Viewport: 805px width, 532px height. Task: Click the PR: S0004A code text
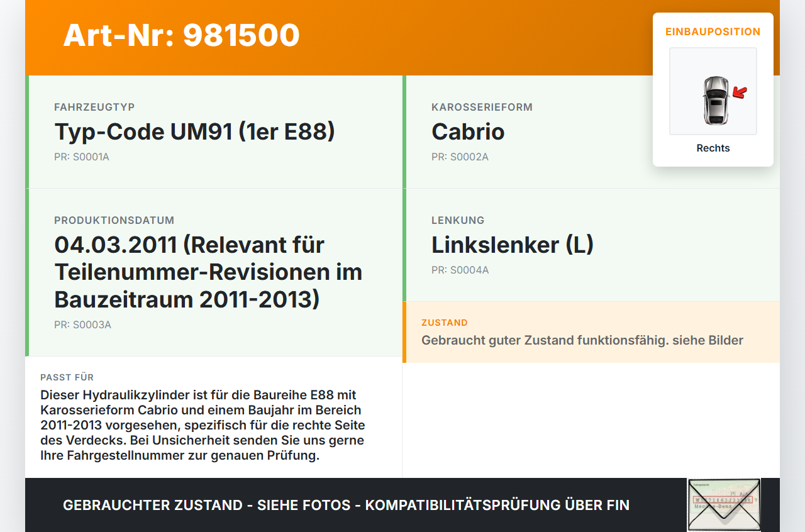tap(460, 270)
